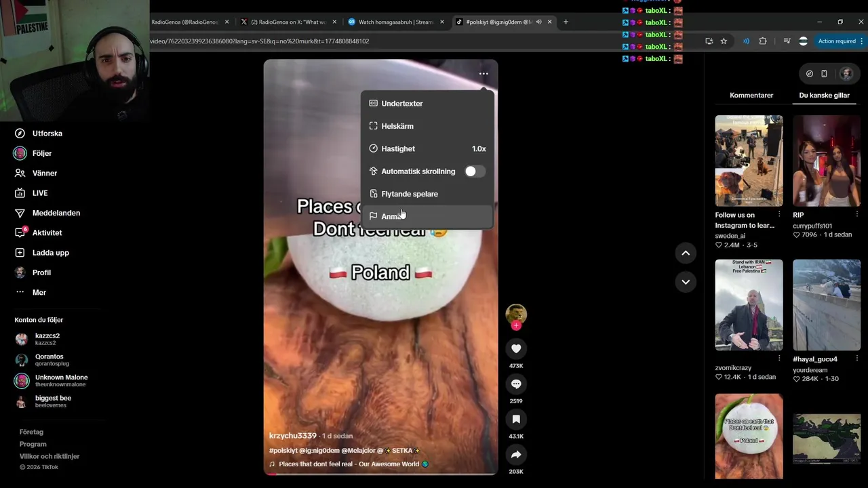Select Flytande spelare option

click(427, 194)
